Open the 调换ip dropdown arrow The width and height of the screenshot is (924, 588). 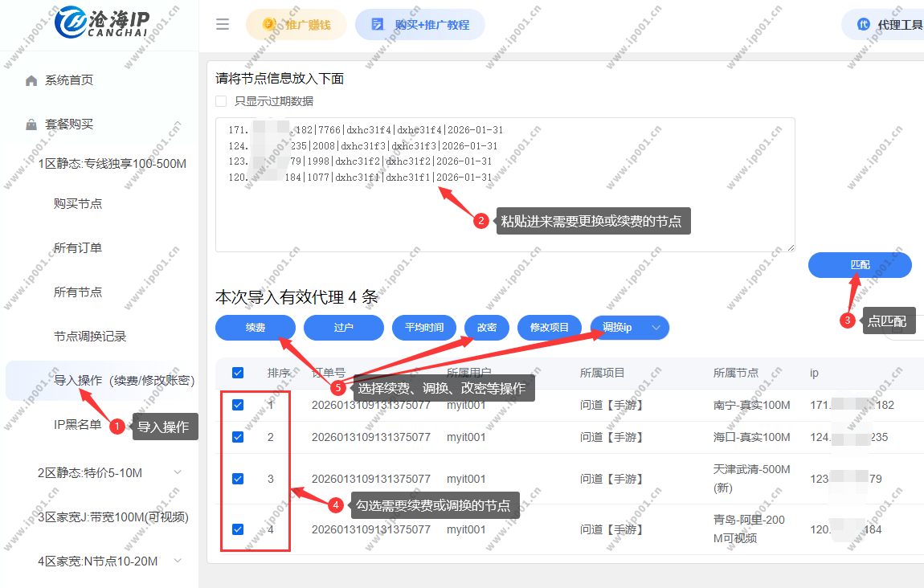tap(656, 328)
